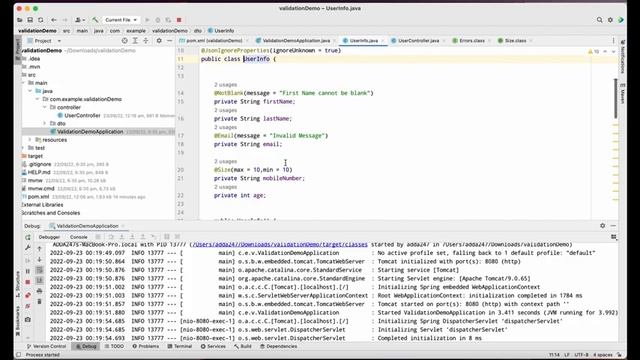
Task: Open Current File run configuration dropdown
Action: tap(120, 20)
